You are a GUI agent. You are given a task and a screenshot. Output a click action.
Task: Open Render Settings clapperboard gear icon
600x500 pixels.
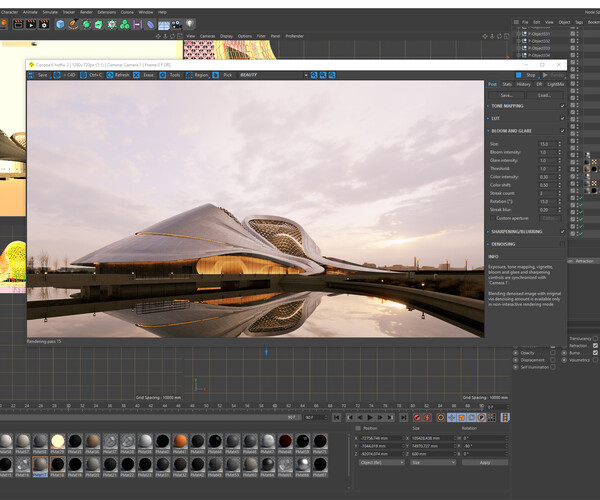coord(44,24)
